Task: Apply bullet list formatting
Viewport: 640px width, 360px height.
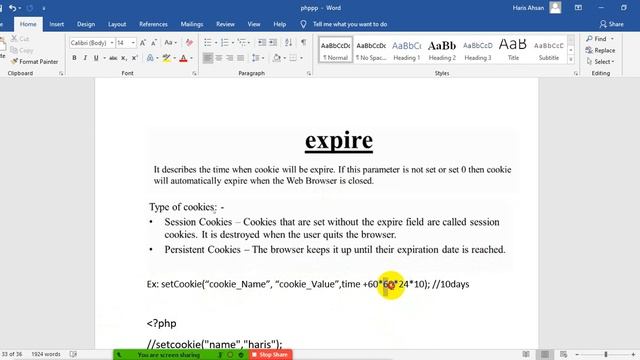Action: pos(208,43)
